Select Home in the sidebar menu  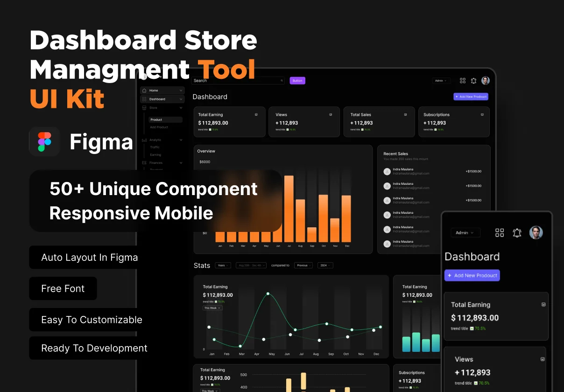pos(162,91)
